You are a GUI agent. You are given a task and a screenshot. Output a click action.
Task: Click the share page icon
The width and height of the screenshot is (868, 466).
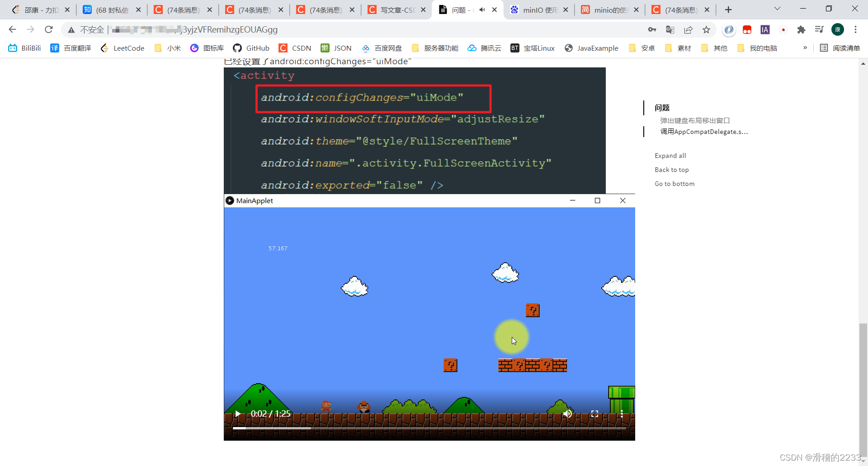(x=688, y=29)
